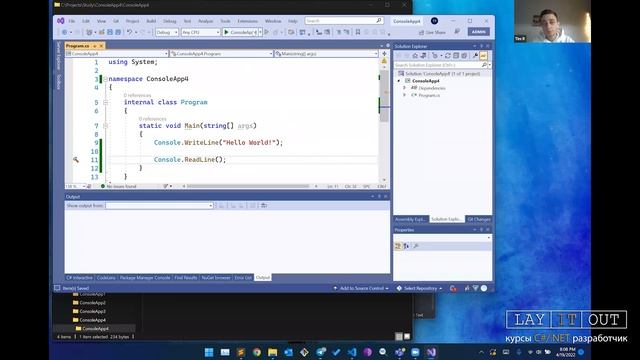Expand the Program.cs node in Solution Explorer
The image size is (640, 360).
[404, 95]
